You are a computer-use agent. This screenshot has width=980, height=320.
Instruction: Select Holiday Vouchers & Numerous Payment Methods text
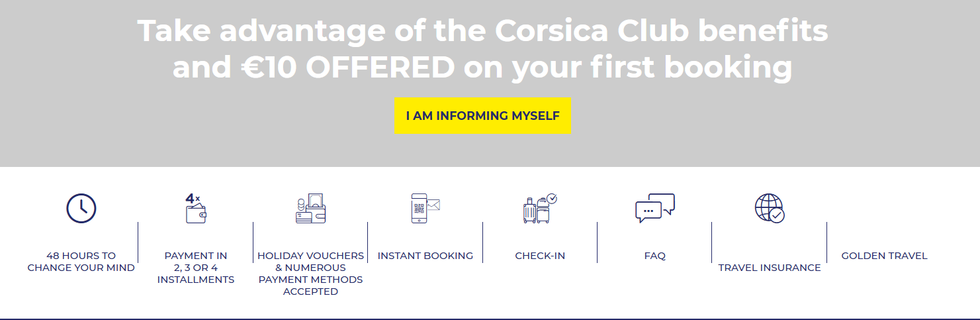click(310, 274)
